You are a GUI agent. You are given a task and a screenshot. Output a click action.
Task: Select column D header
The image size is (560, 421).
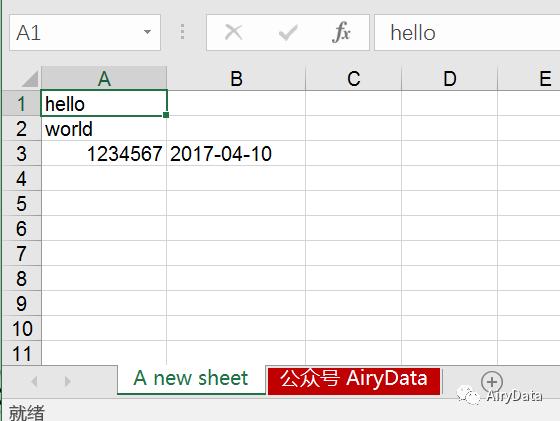click(450, 79)
